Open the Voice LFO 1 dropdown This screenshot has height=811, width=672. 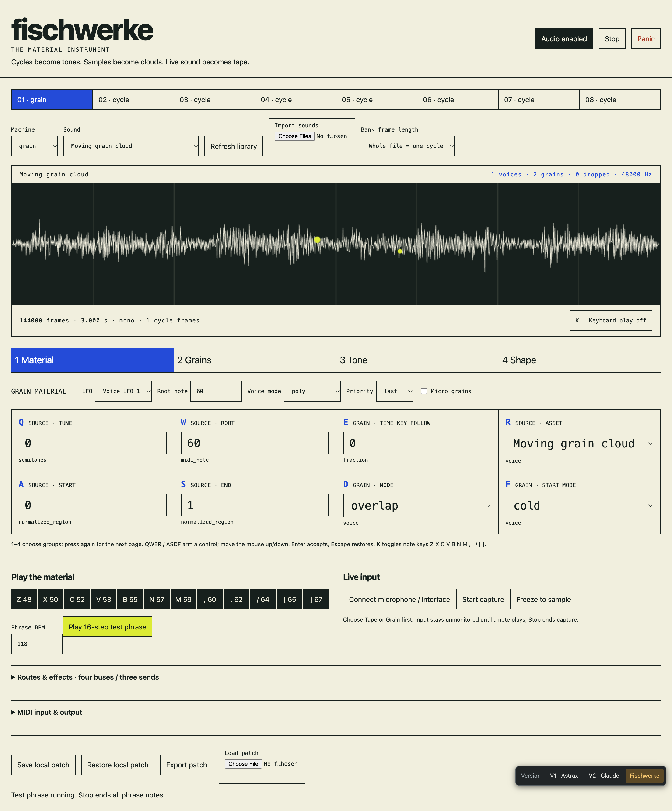click(x=123, y=391)
